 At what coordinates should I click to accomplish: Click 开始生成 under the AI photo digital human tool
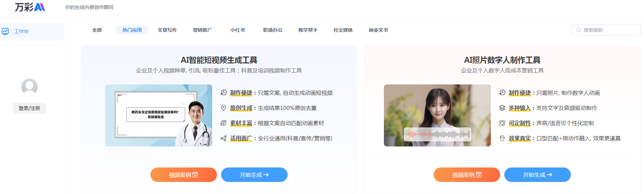point(537,175)
